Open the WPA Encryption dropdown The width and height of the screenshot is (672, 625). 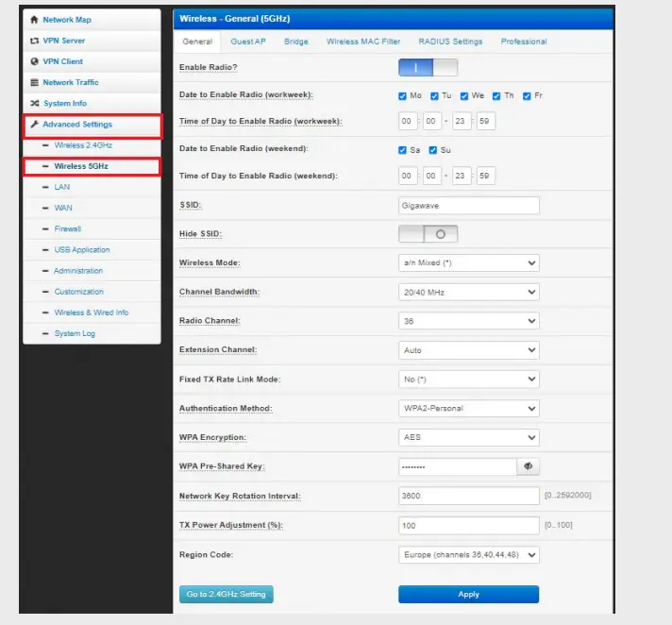coord(468,437)
